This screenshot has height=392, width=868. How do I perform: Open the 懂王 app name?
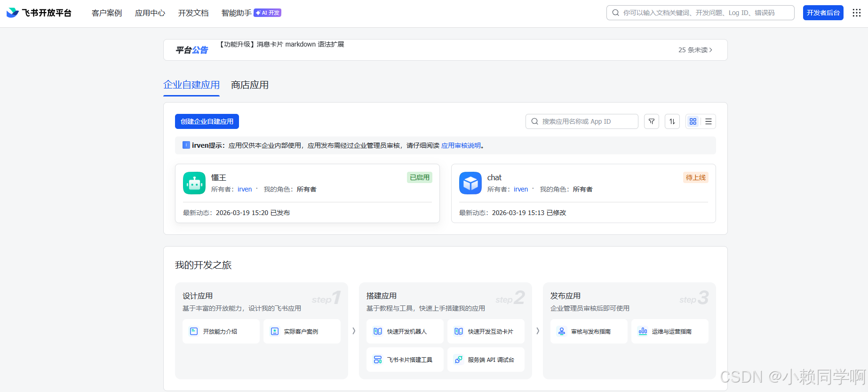tap(219, 177)
